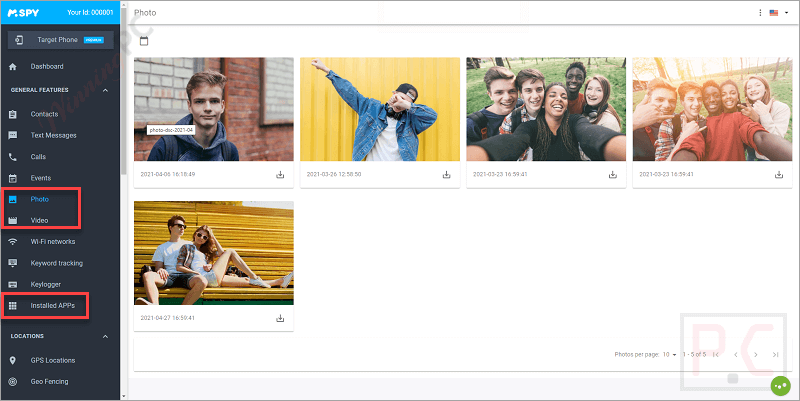Click the Target Phone button
Viewport: 800px width, 401px height.
pyautogui.click(x=60, y=40)
